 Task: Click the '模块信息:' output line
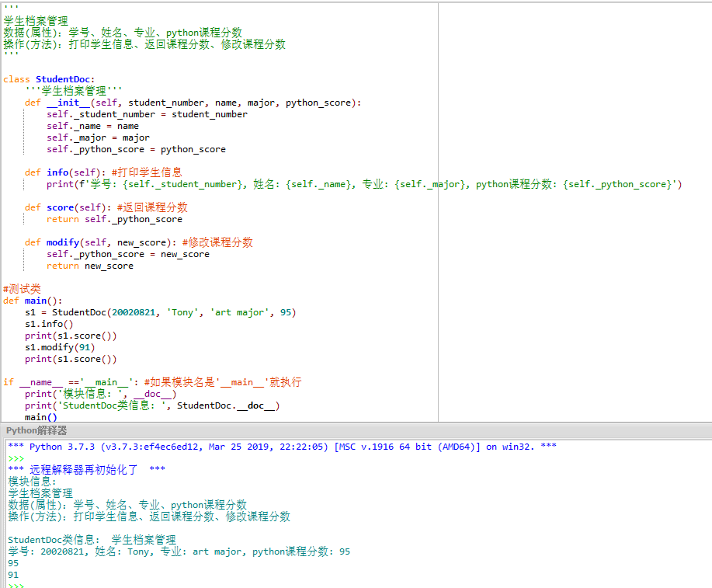coord(33,482)
